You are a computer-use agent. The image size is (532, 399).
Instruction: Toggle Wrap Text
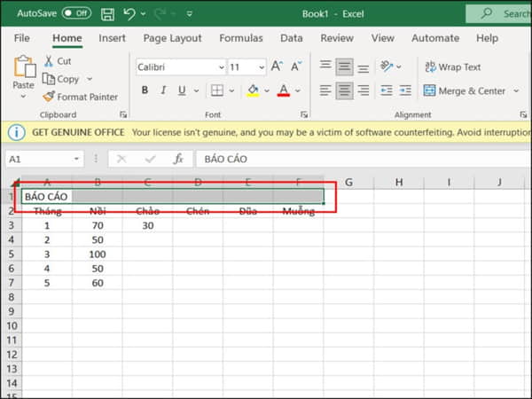tap(453, 66)
